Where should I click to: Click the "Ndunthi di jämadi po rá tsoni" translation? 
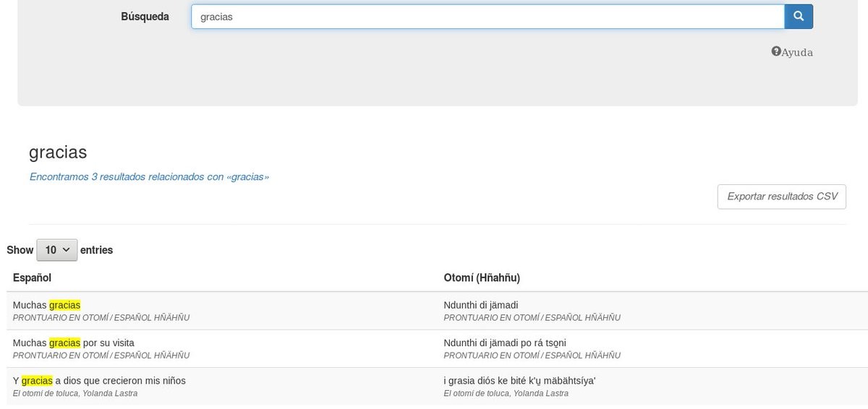click(505, 343)
